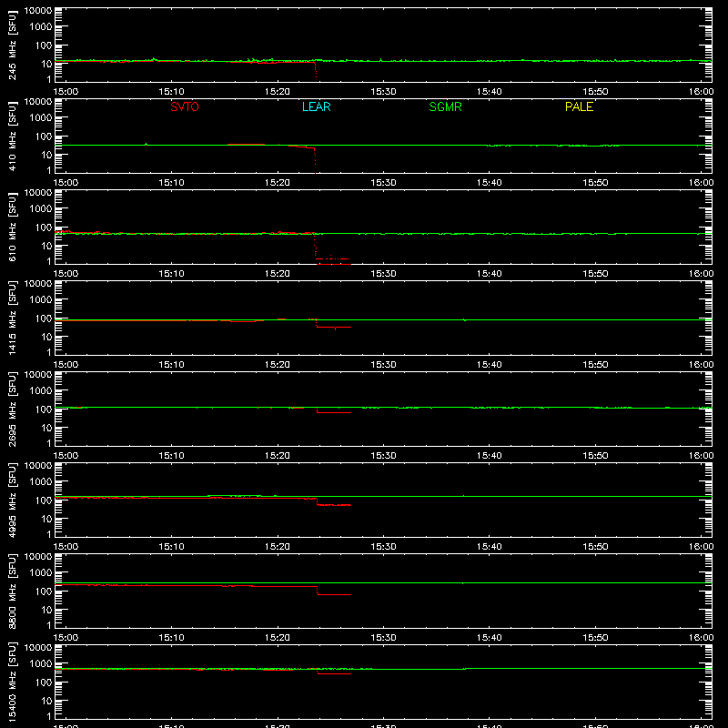Click the 100 tick label of the 4995 MHz panel
This screenshot has height=728, width=728.
pyautogui.click(x=44, y=500)
